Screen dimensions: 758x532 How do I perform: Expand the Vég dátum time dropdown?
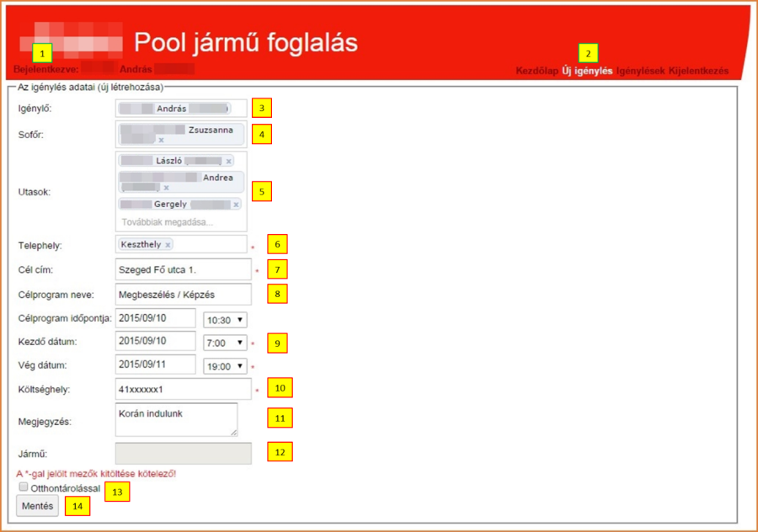tap(226, 366)
